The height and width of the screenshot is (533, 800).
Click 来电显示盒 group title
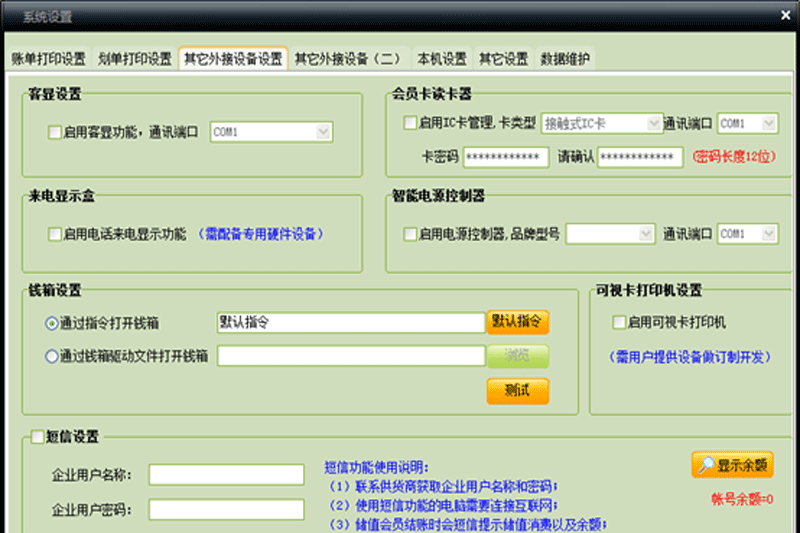coord(62,195)
